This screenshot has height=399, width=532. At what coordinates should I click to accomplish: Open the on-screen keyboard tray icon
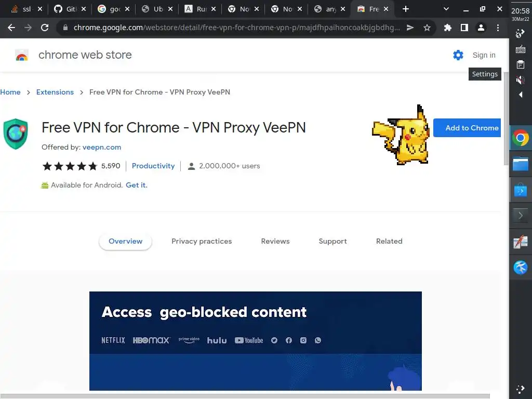click(521, 49)
